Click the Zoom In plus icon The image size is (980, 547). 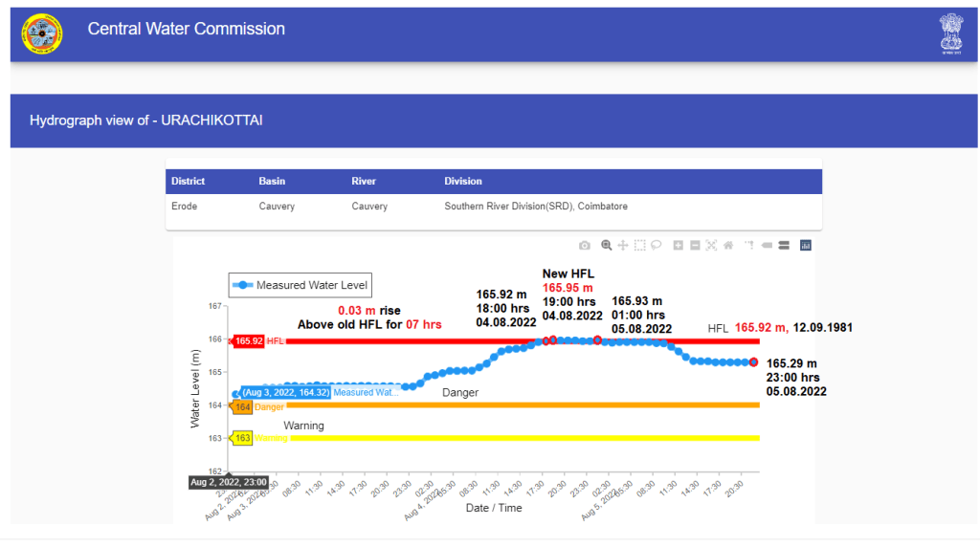678,246
